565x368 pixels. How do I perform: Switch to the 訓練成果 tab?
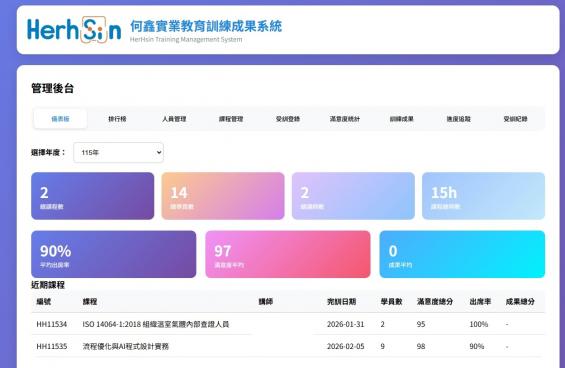coord(402,119)
